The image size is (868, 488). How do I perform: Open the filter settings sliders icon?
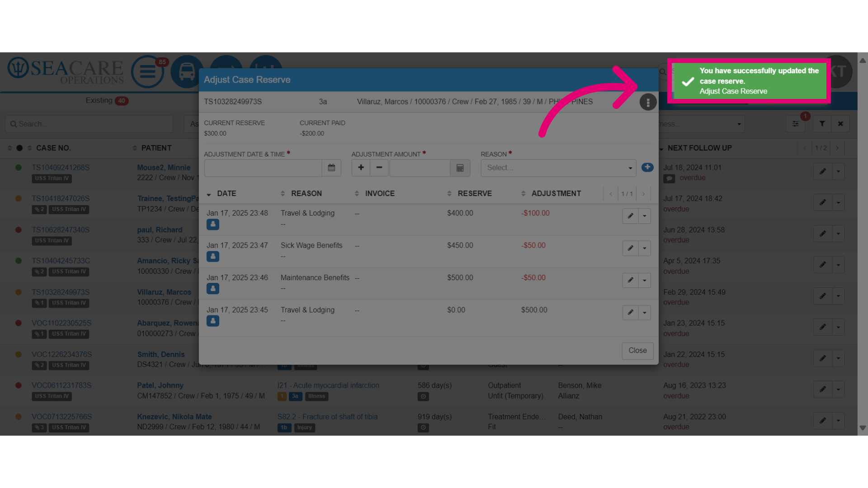click(x=795, y=124)
